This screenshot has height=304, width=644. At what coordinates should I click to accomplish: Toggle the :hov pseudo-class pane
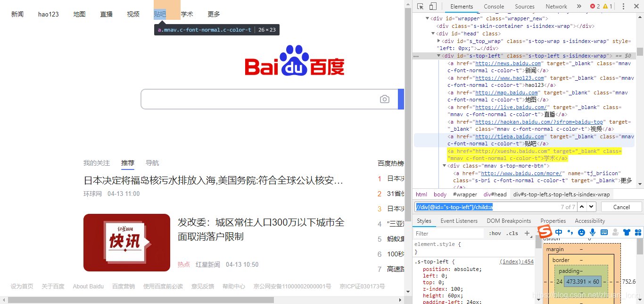tap(494, 233)
